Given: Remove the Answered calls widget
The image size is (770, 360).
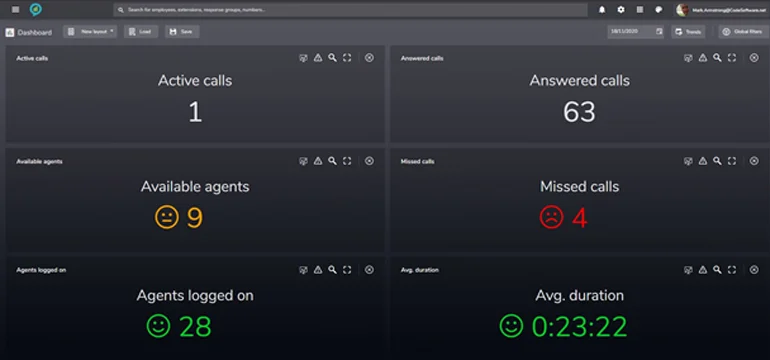Looking at the screenshot, I should coord(754,58).
